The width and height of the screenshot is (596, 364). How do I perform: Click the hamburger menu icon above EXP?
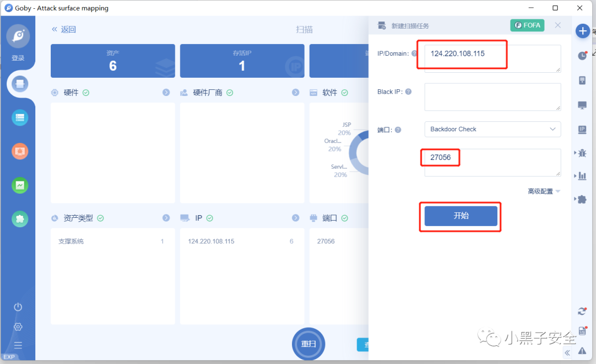coord(18,345)
